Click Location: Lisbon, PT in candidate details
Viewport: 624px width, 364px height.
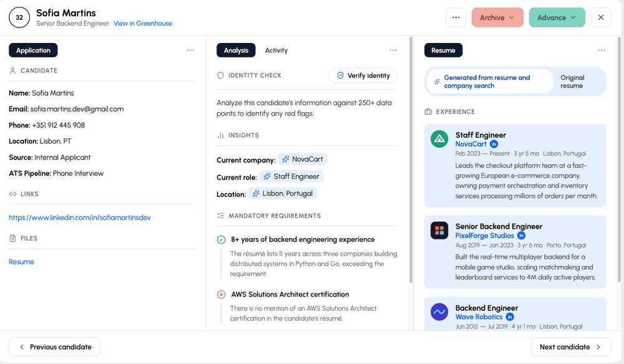40,141
